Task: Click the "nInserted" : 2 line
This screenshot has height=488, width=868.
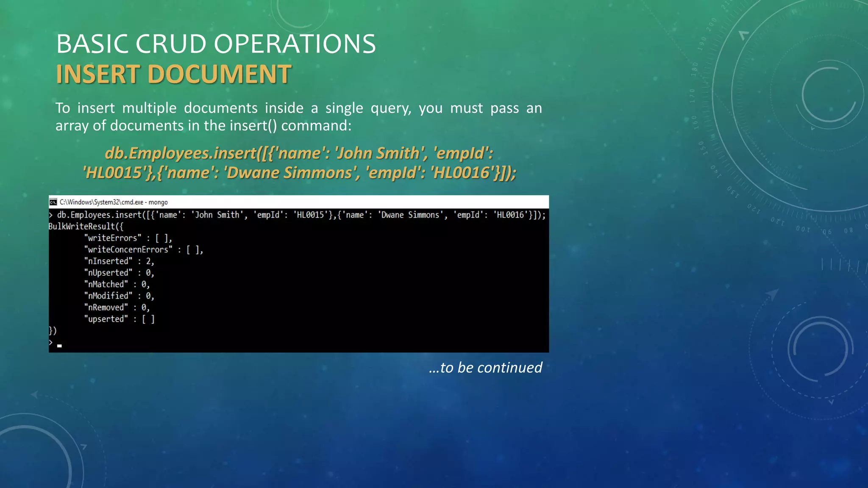Action: coord(119,261)
